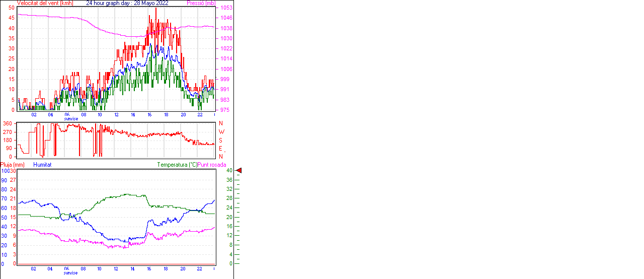Click the 'Pluja (mm)' legend label

pyautogui.click(x=13, y=165)
